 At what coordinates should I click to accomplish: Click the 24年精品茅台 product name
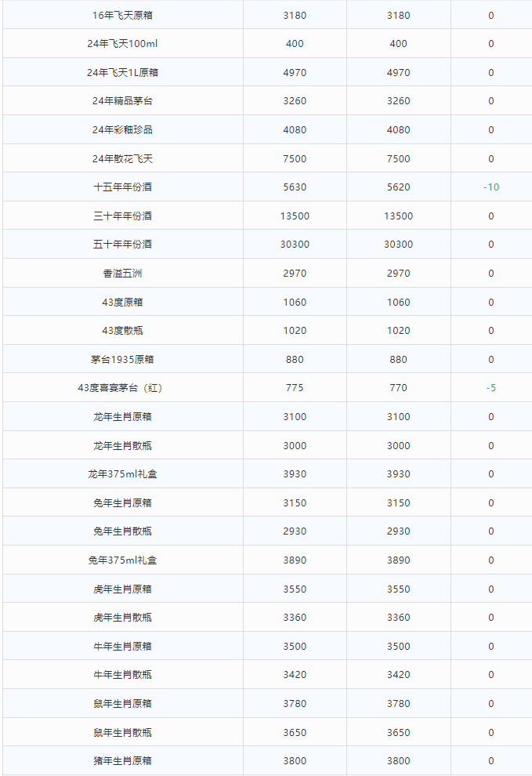tap(122, 101)
